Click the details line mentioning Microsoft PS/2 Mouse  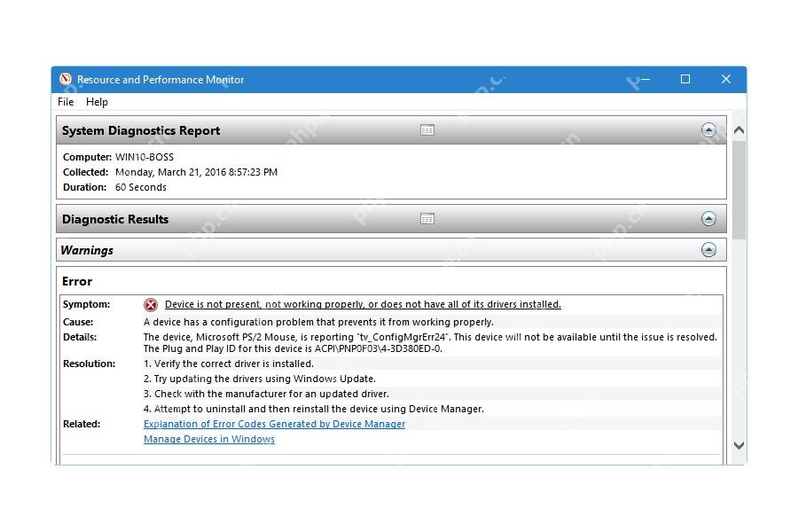pos(430,337)
